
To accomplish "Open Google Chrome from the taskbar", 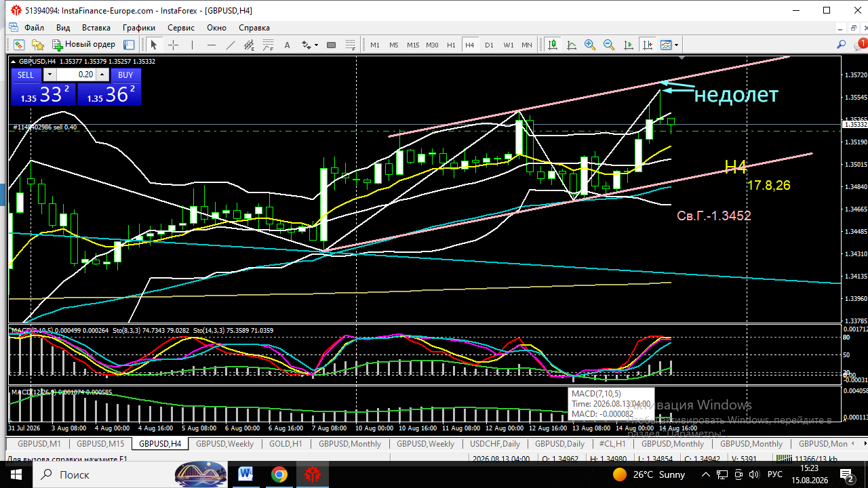I will 279,474.
